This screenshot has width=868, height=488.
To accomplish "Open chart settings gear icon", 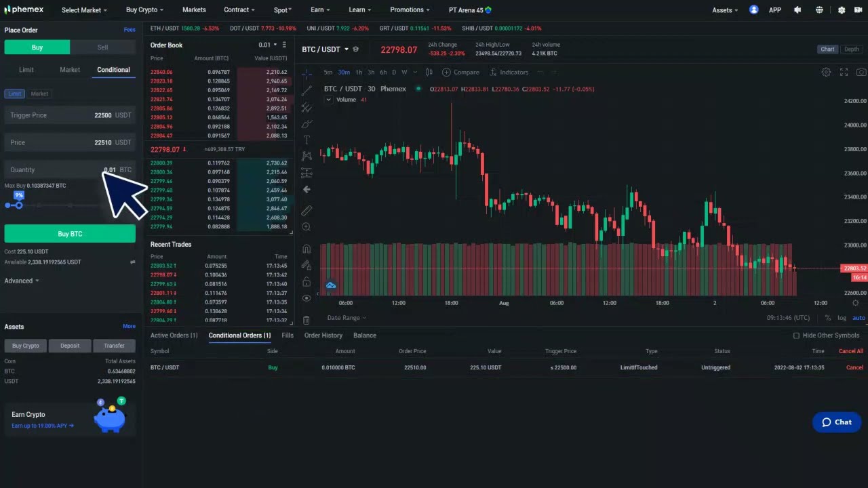I will pos(826,72).
